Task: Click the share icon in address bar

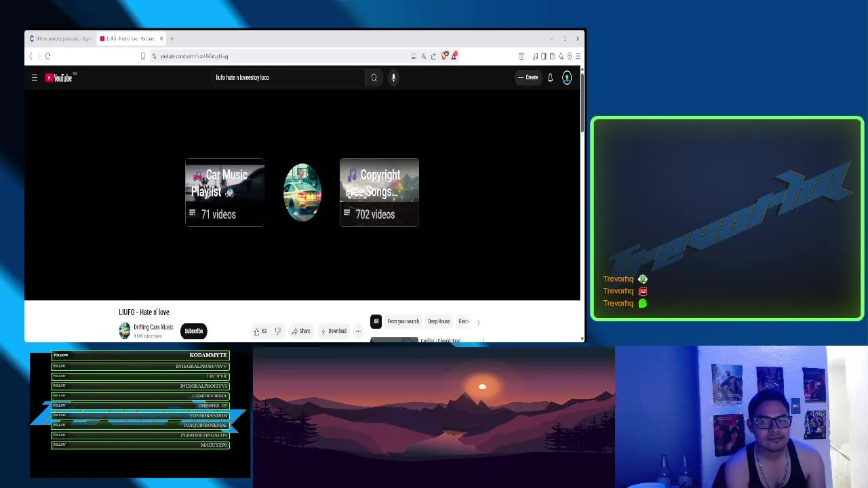Action: (433, 56)
